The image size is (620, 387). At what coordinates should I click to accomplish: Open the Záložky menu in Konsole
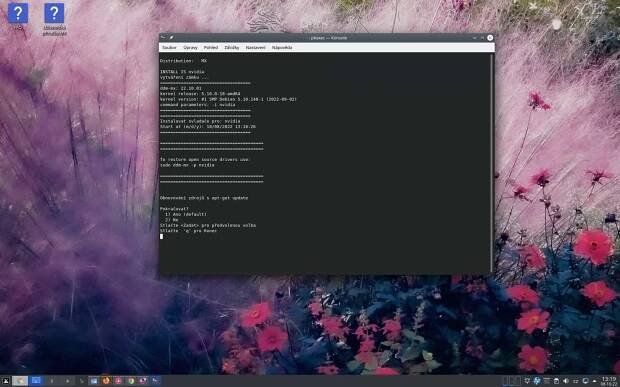(232, 47)
